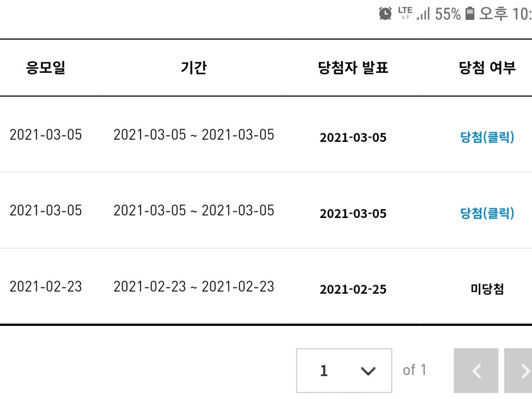Click the first row's 2021-03-05 entry date
The image size is (532, 399).
(x=46, y=135)
